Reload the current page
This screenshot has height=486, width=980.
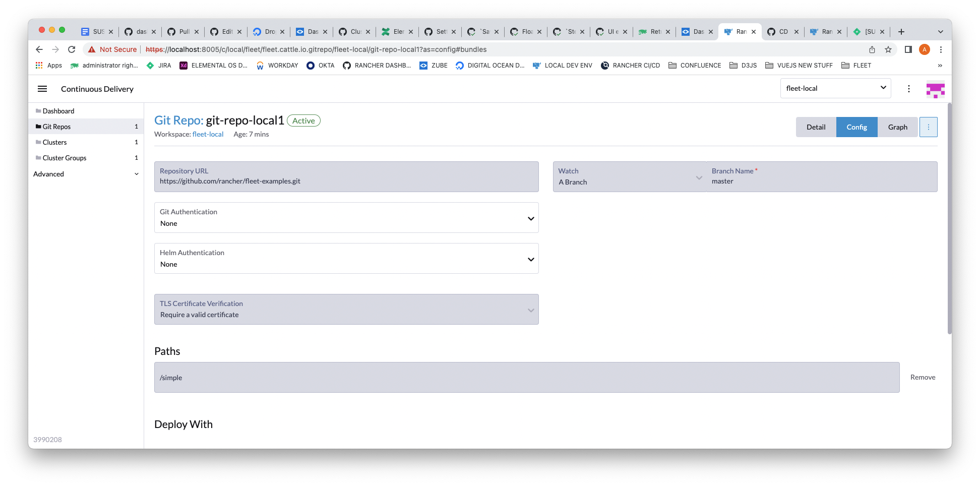point(72,49)
